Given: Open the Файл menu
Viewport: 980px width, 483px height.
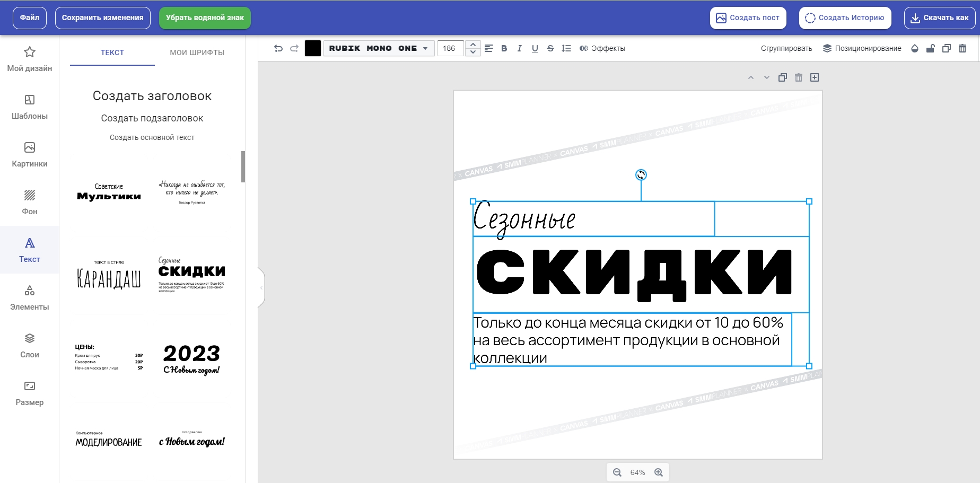Looking at the screenshot, I should click(x=29, y=17).
